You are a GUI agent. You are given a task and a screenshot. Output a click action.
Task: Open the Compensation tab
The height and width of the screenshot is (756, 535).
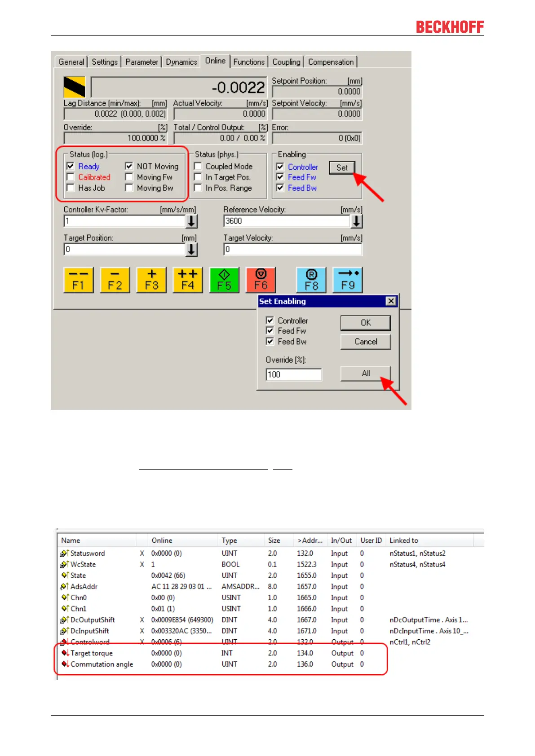(x=331, y=62)
